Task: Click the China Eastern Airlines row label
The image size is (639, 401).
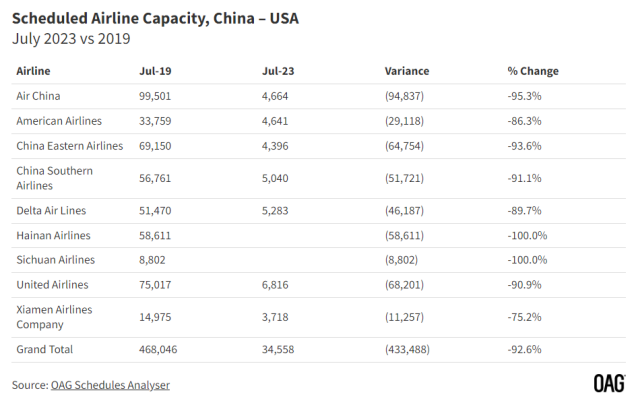Action: click(x=70, y=146)
